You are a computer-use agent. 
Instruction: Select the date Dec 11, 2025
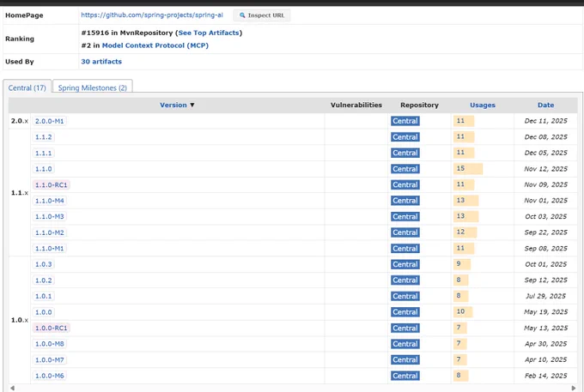coord(545,121)
